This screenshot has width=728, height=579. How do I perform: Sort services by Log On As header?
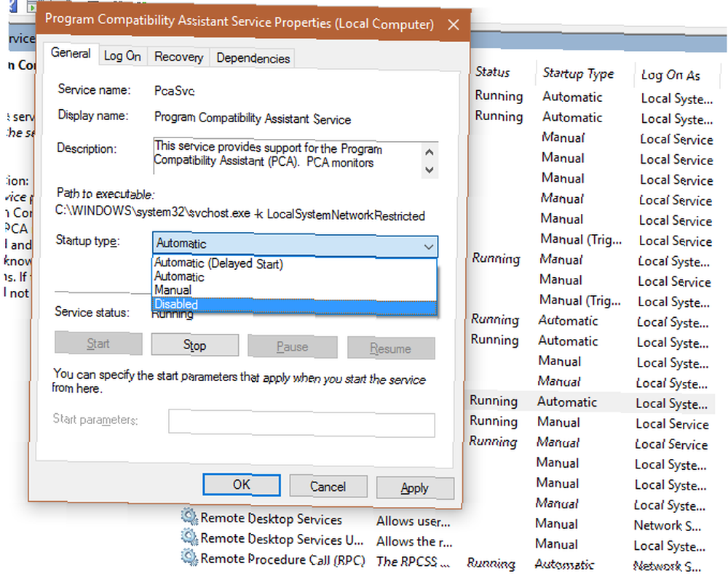tap(671, 76)
